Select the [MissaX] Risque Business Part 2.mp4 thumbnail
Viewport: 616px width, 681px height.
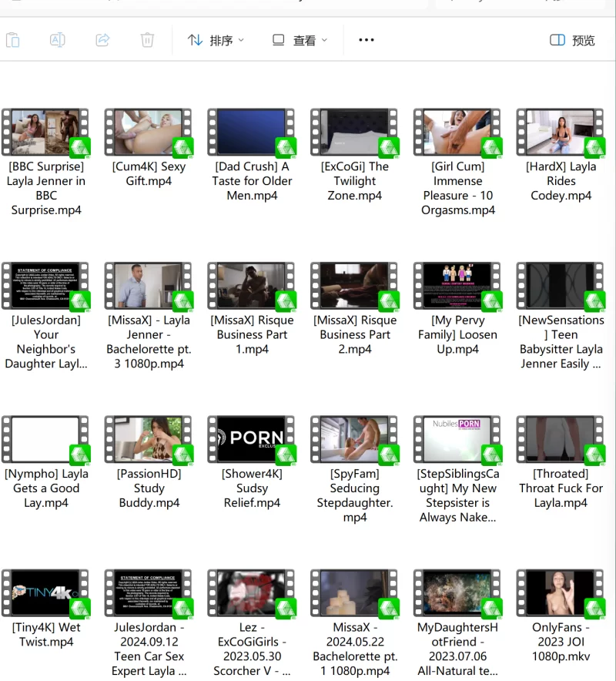click(355, 287)
